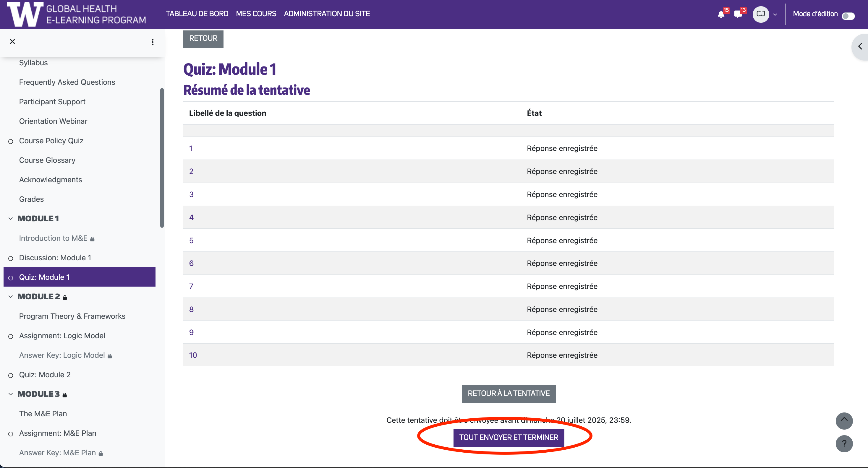Go to TABLEAU DE BORD

197,14
